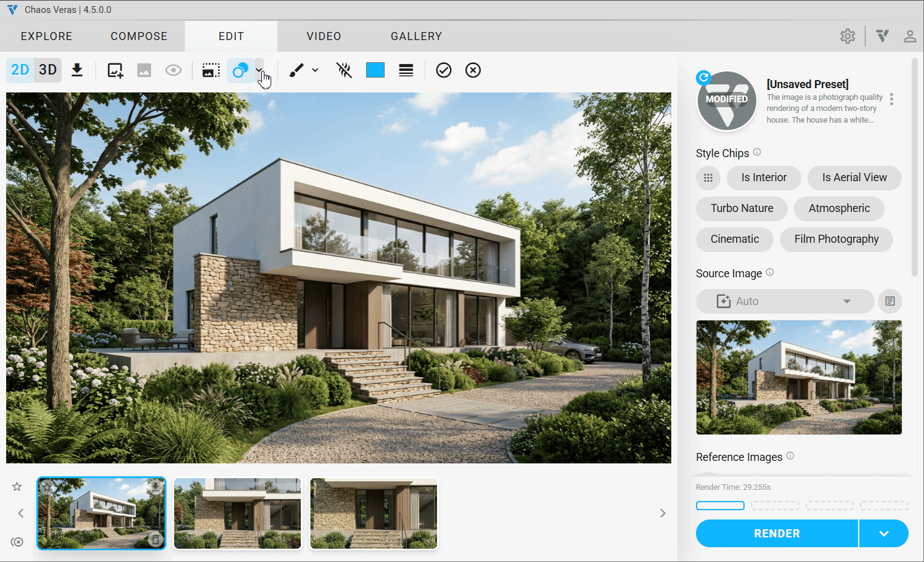
Task: Open the preset three-dot menu
Action: [891, 99]
